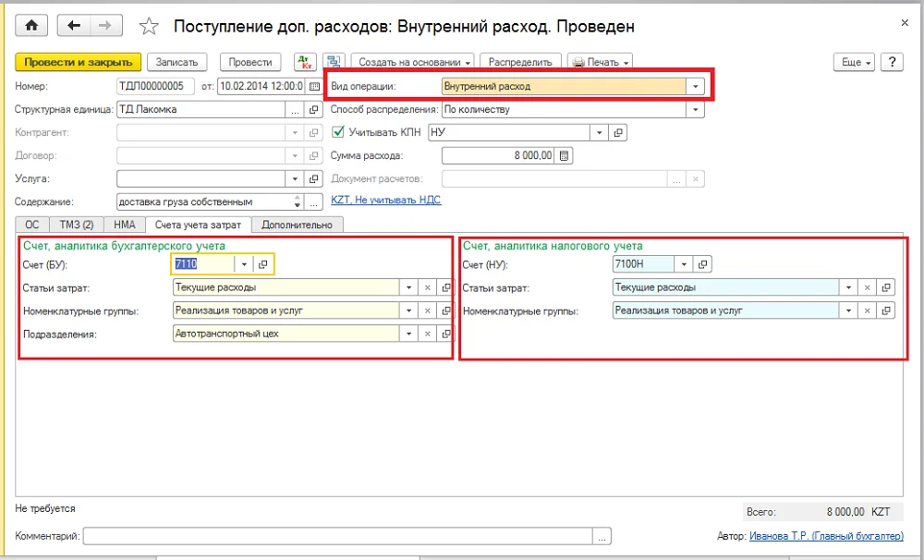Click the Номер field ТДЛ00000005

pos(155,86)
